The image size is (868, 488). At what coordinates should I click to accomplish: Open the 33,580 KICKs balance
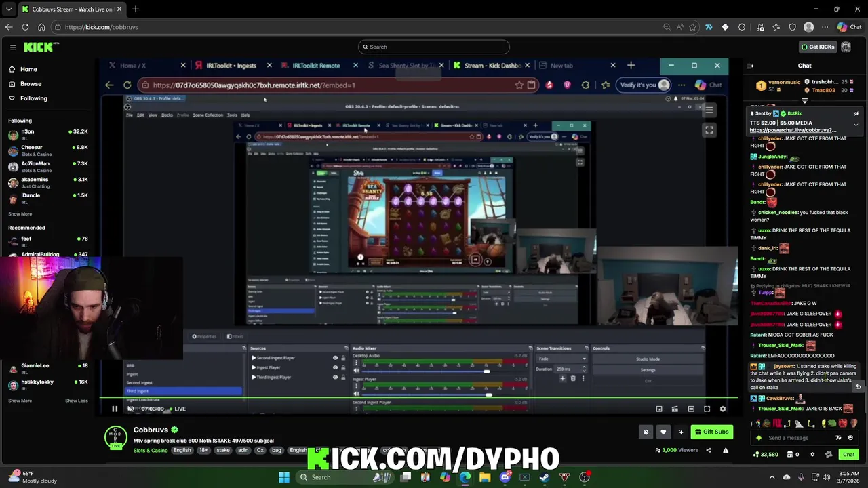766,455
